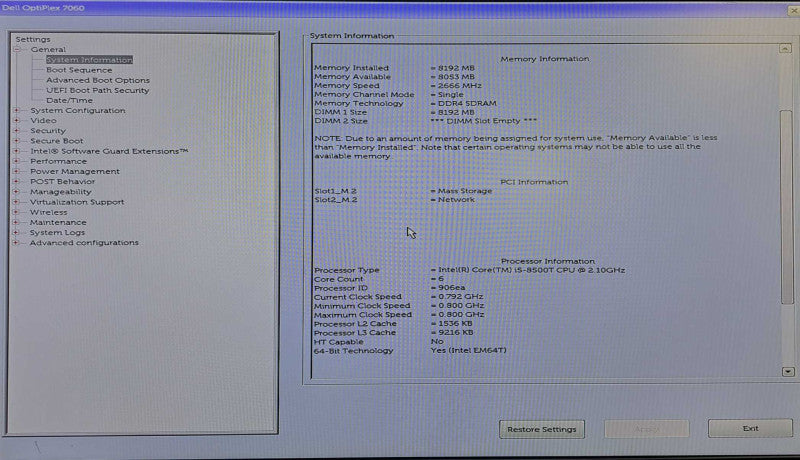Expand System Configuration node
The image size is (800, 460).
[16, 110]
